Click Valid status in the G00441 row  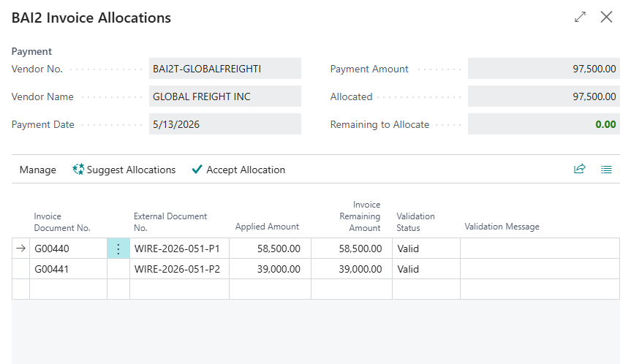(426, 269)
